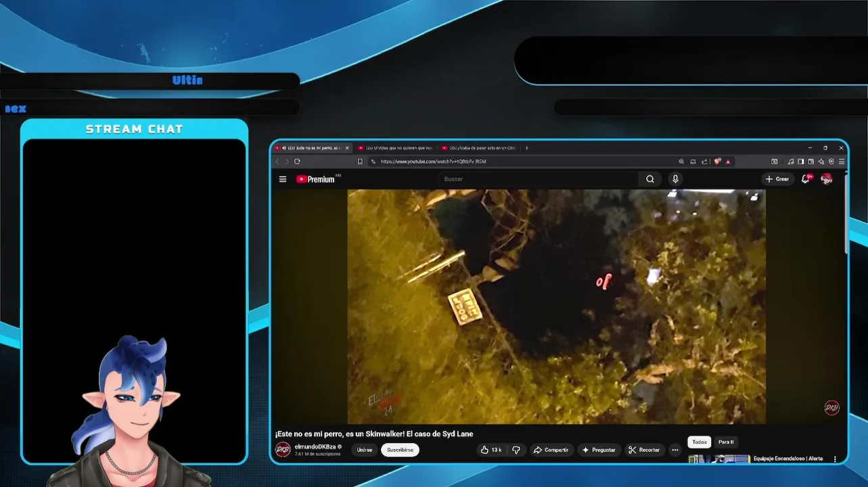Viewport: 868px width, 487px height.
Task: Close the first tab 'Este no es mi perro'
Action: click(348, 147)
